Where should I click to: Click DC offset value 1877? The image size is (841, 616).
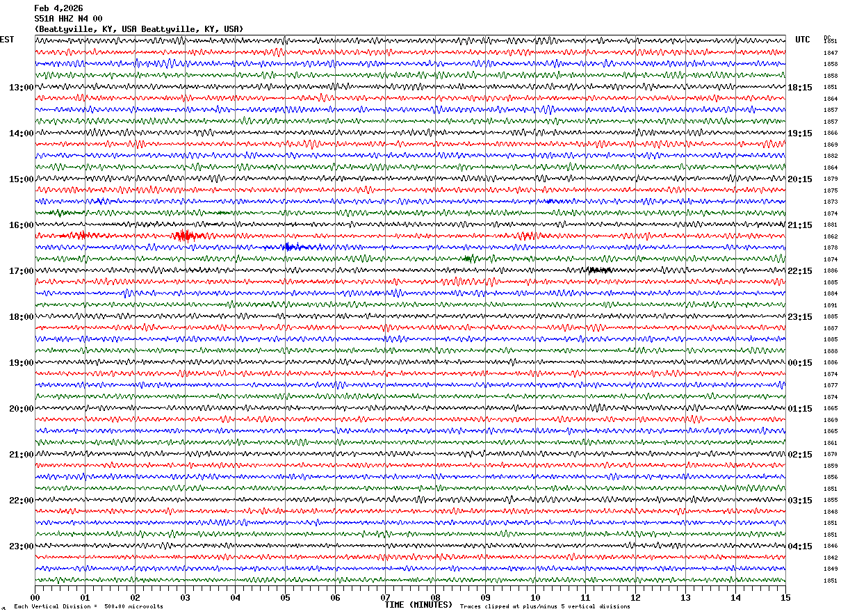coord(831,385)
